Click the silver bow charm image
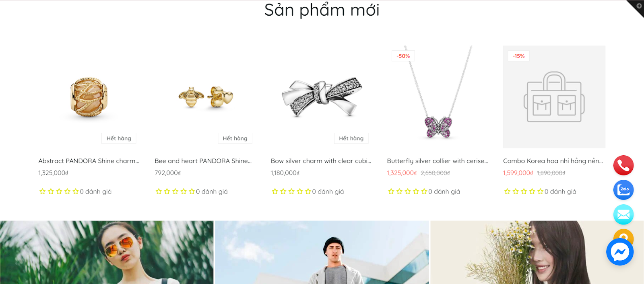This screenshot has height=284, width=644. pos(322,97)
